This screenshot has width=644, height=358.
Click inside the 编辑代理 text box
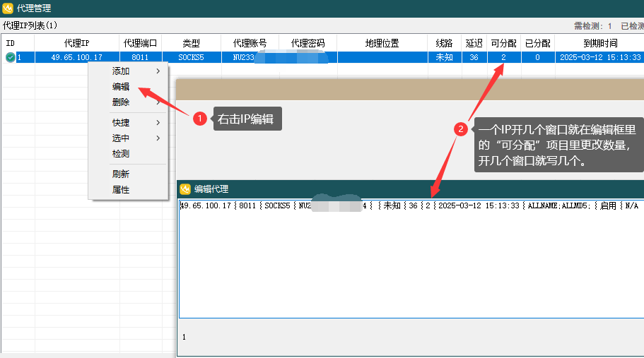click(x=410, y=268)
